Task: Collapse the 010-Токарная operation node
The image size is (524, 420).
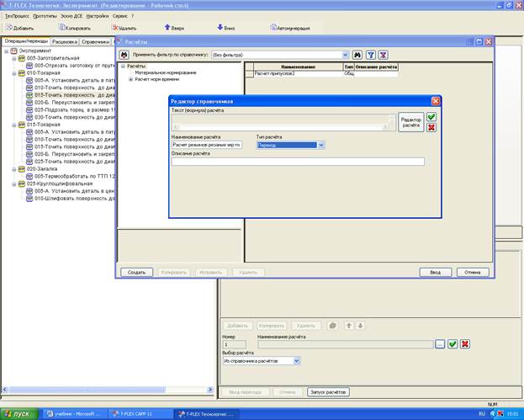Action: point(14,73)
